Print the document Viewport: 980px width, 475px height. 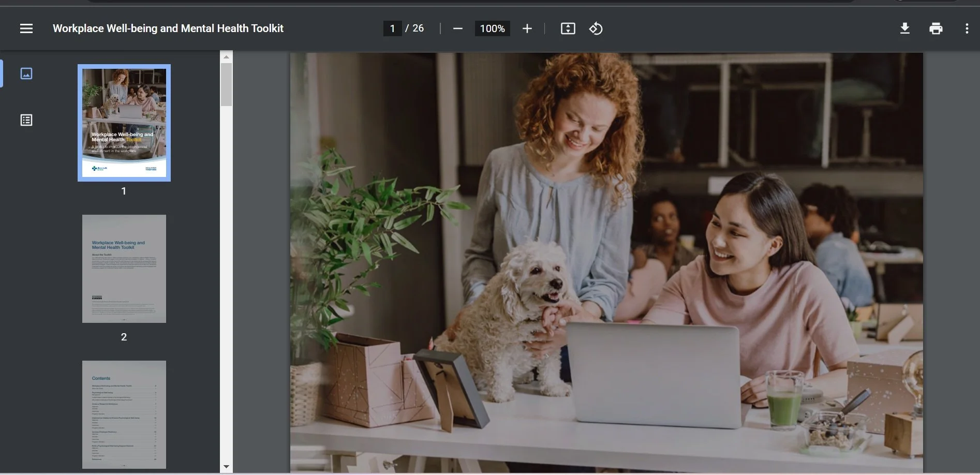click(936, 28)
